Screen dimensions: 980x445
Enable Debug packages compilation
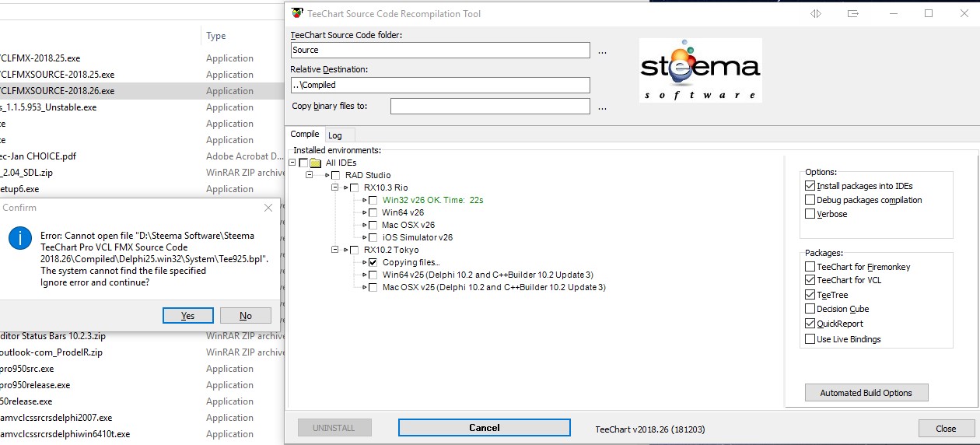click(810, 200)
